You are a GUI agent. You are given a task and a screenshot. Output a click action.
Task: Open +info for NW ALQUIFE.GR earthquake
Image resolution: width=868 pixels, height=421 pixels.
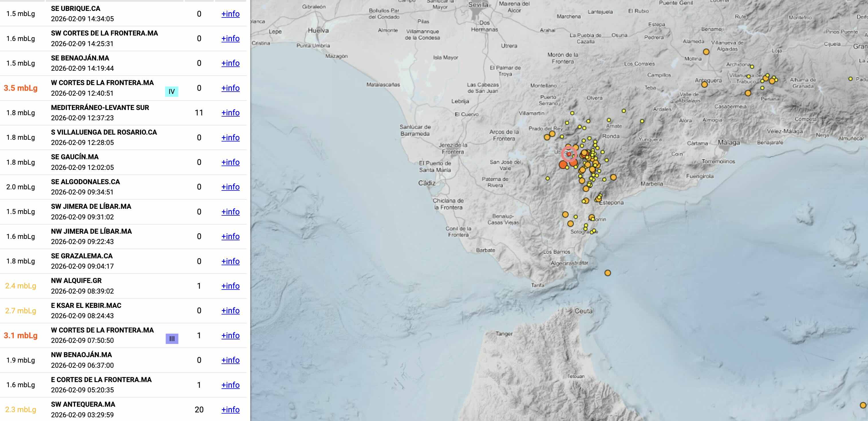pos(230,286)
